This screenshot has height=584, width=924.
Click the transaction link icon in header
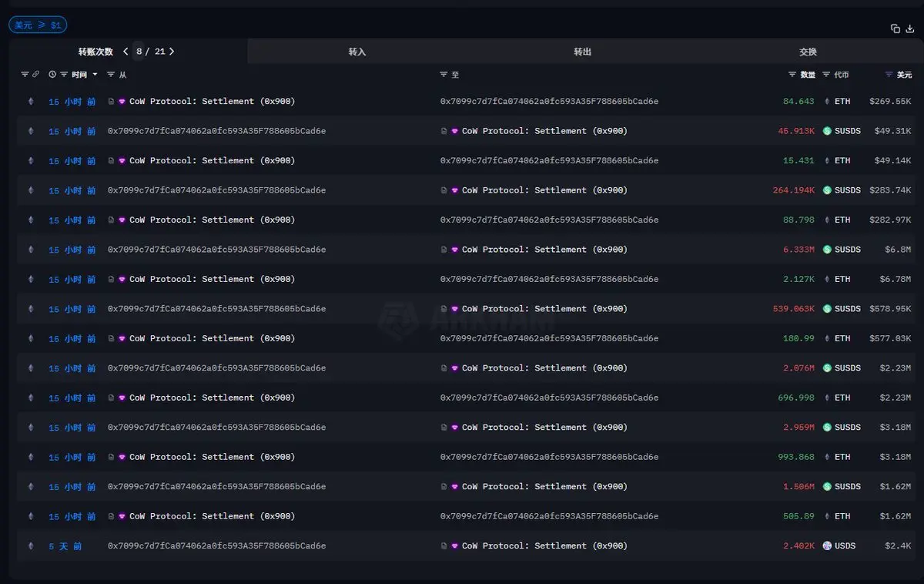pyautogui.click(x=35, y=75)
